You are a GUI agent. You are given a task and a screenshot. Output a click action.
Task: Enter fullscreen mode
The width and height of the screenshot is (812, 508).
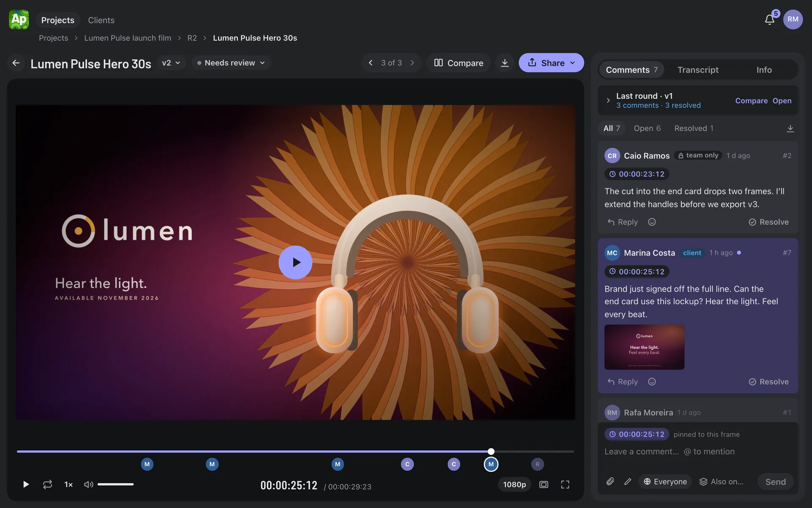565,484
